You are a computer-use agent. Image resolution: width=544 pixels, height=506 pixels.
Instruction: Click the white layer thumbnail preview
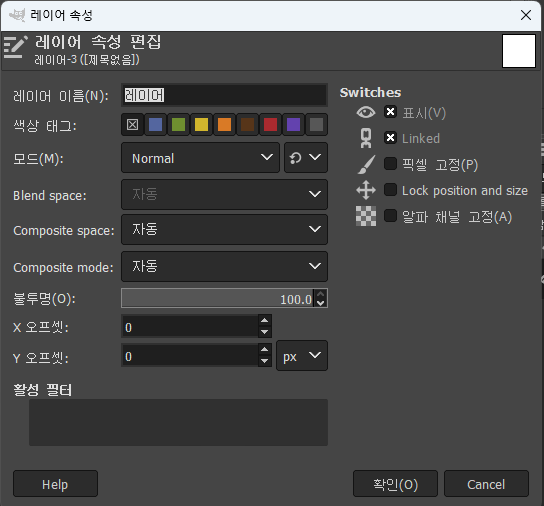(x=519, y=51)
